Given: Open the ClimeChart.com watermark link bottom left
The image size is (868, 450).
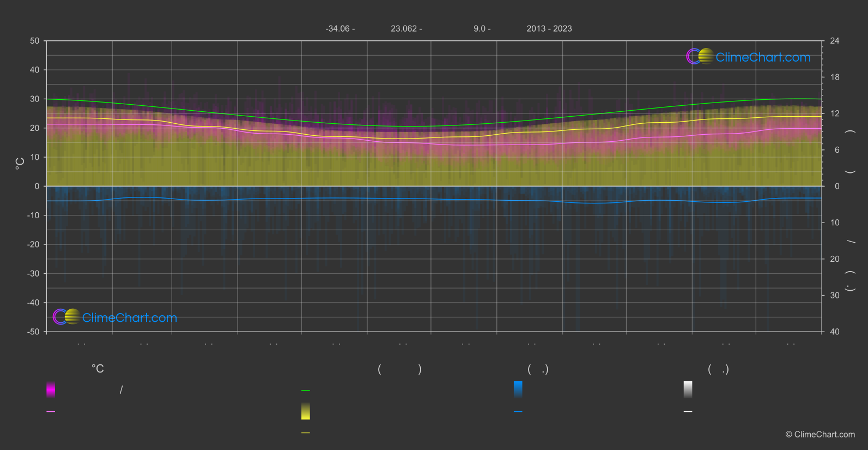Looking at the screenshot, I should [x=129, y=318].
